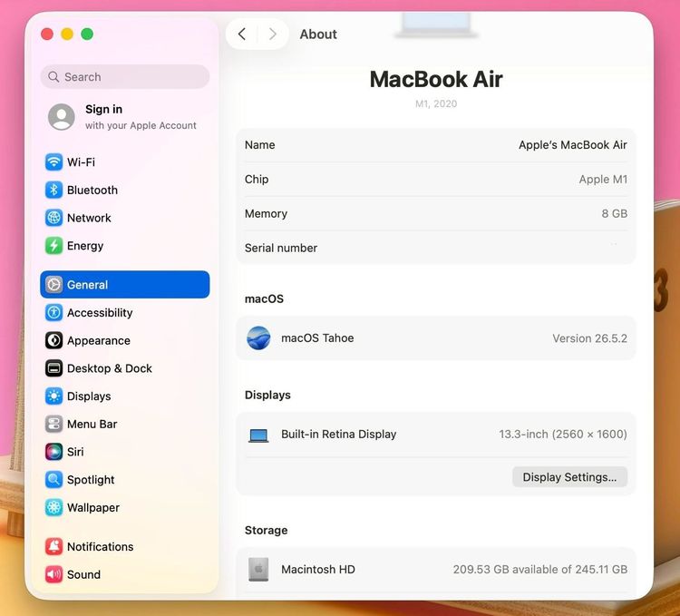Select the General gear icon
The width and height of the screenshot is (680, 616).
[x=53, y=285]
